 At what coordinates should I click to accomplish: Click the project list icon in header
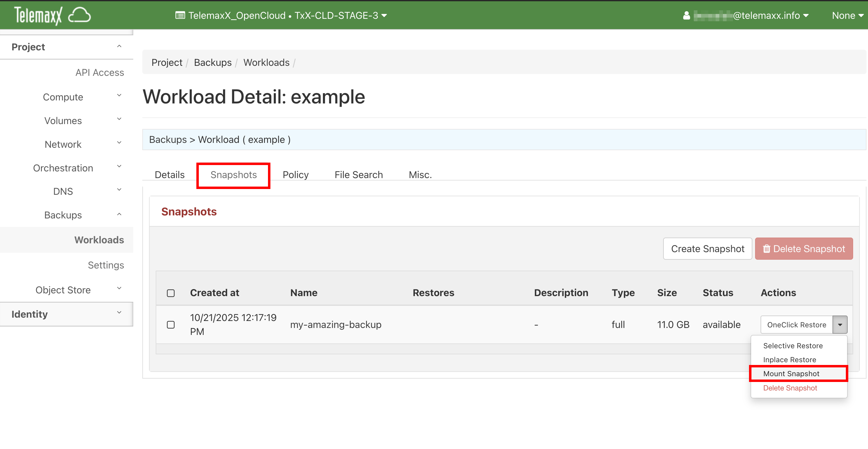tap(180, 15)
